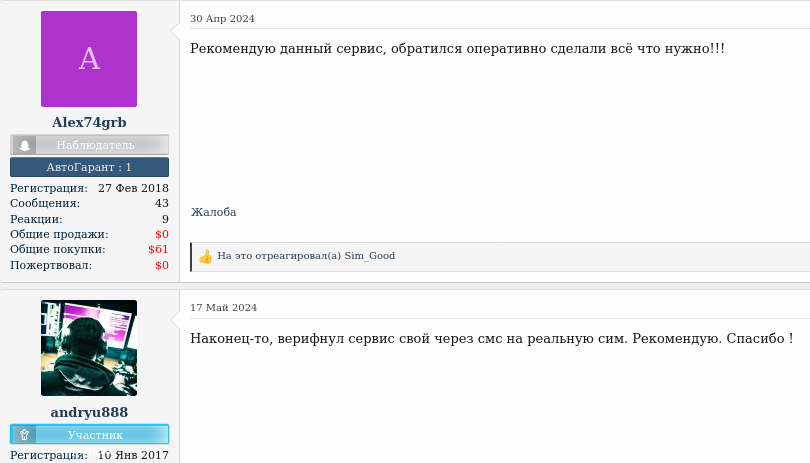Image resolution: width=810 pixels, height=463 pixels.
Task: Click the thumbs-up reaction icon
Action: point(206,256)
